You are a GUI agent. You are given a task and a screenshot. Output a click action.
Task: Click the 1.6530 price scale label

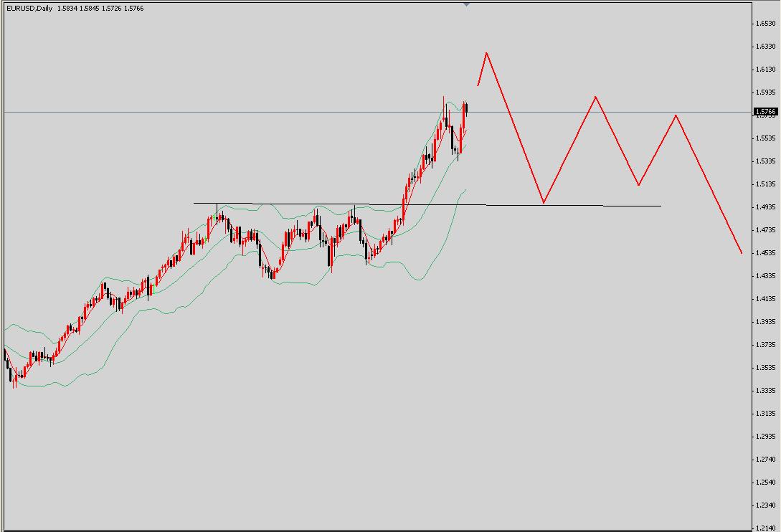tap(766, 24)
